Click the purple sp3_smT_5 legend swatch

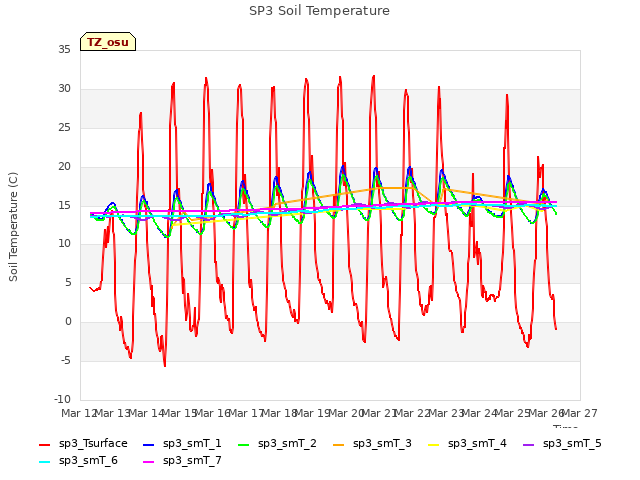(529, 444)
